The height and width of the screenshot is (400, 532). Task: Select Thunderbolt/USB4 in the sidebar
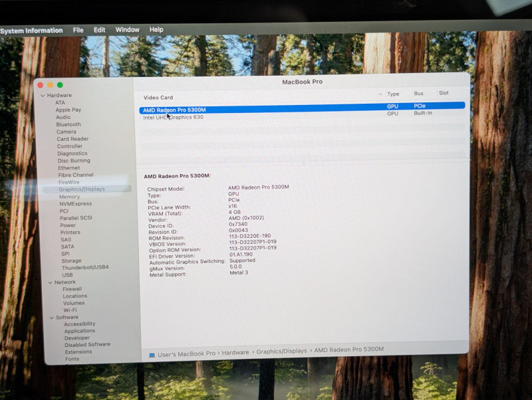click(x=85, y=268)
